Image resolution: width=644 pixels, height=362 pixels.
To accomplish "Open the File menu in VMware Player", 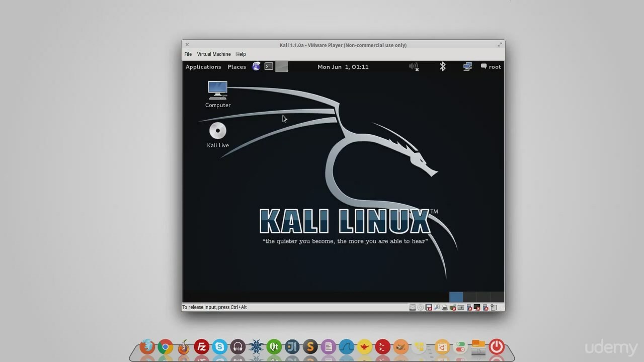I will click(188, 54).
